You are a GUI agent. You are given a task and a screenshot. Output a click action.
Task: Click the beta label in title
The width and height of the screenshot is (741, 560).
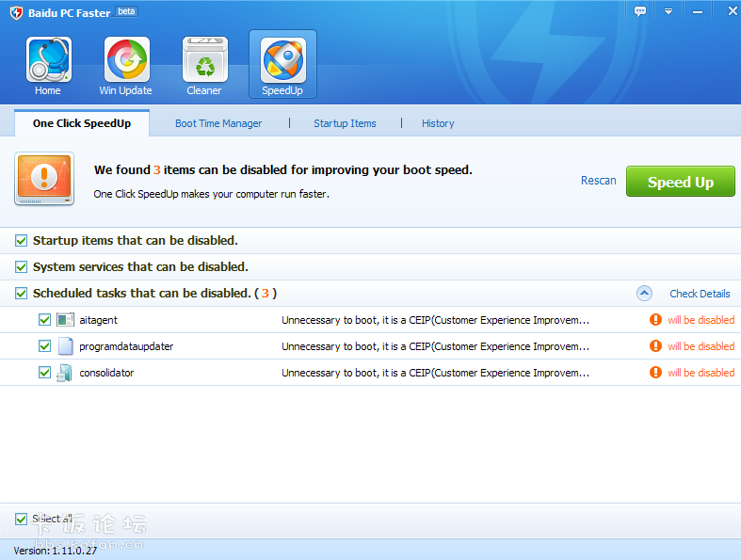coord(126,11)
